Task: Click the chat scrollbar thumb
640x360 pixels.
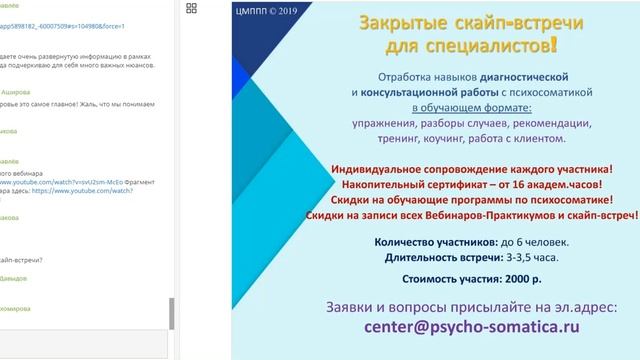Action: 172,313
